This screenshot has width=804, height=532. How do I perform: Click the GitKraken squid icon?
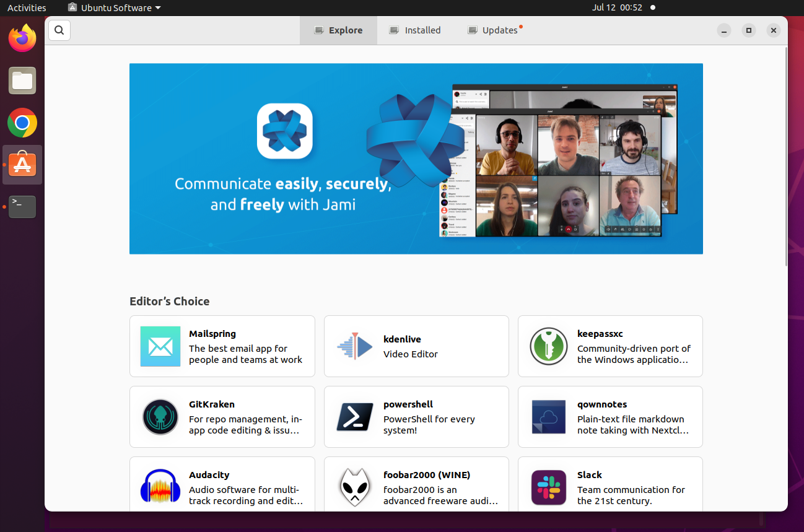[x=160, y=417]
